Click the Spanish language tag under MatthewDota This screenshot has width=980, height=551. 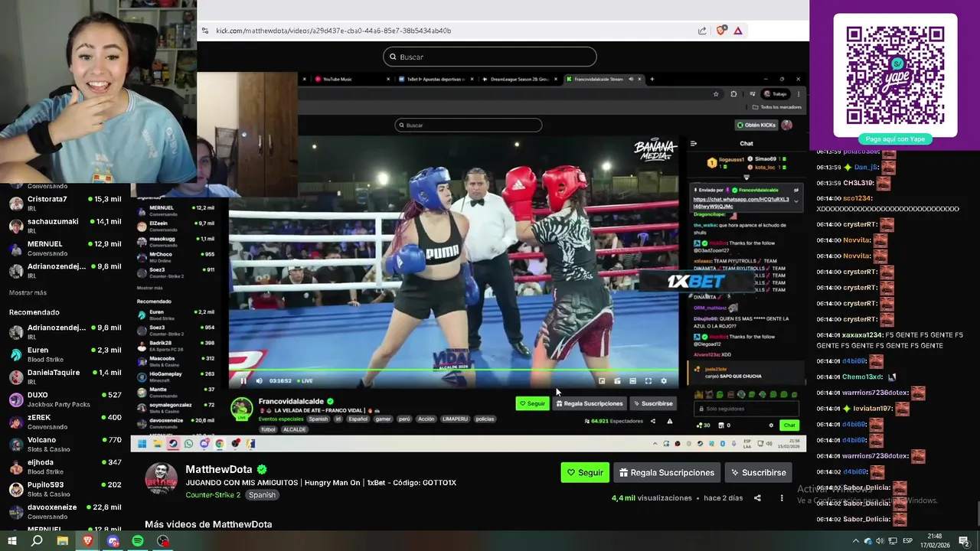tap(262, 495)
